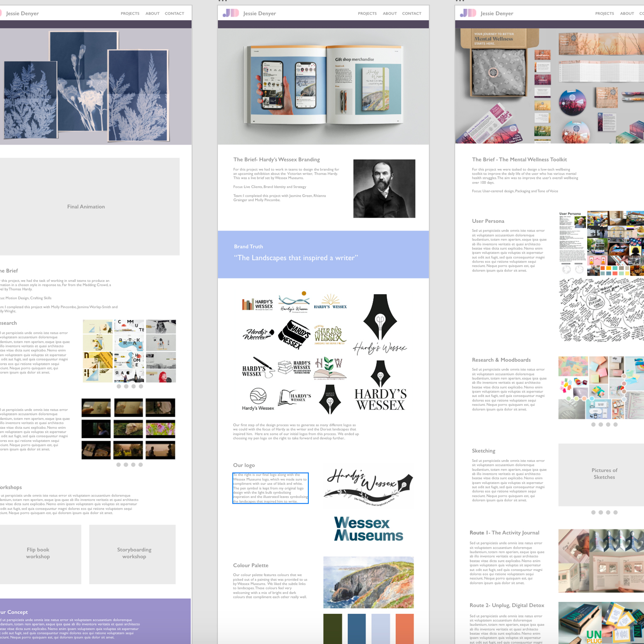
Task: Select the mid blue colour palette swatch
Action: coord(357,629)
